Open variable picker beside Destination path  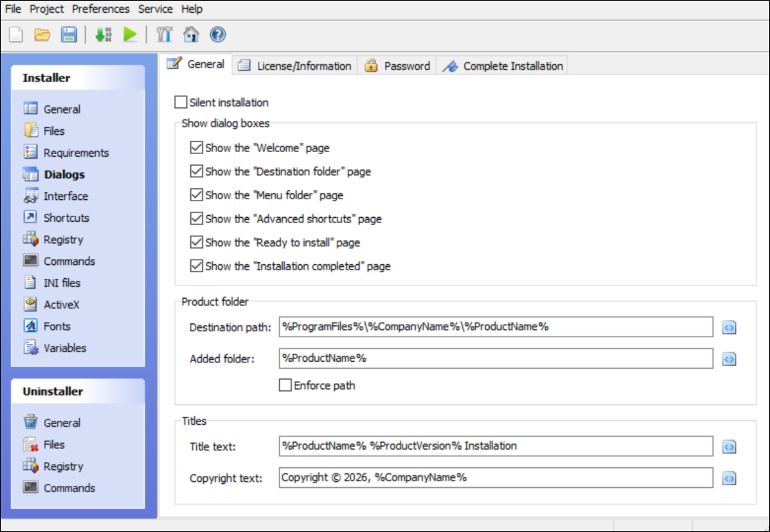(729, 328)
